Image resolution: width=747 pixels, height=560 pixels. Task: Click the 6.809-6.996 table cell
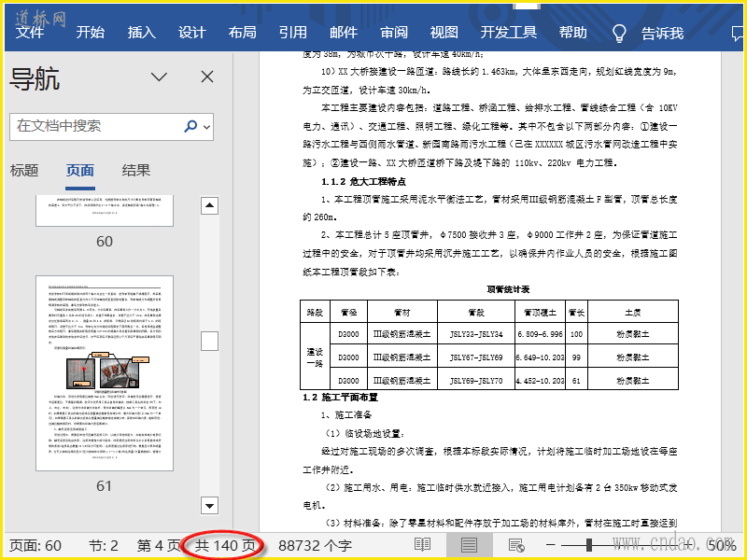[541, 334]
